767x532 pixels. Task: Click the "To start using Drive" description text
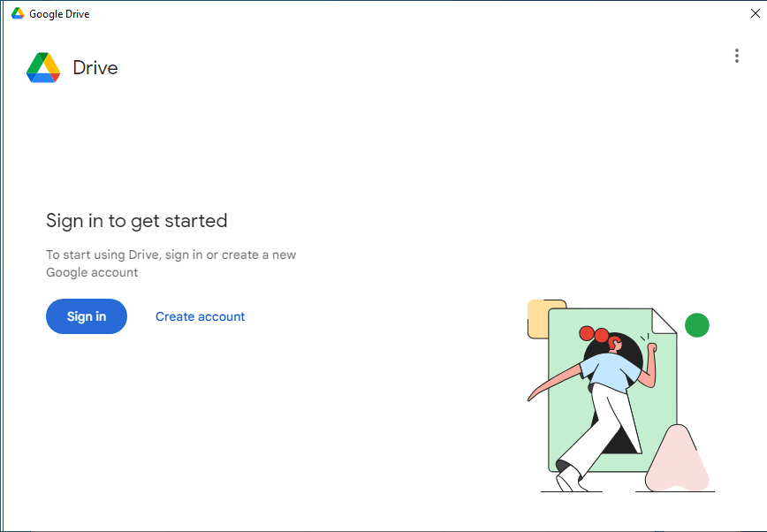pyautogui.click(x=171, y=255)
